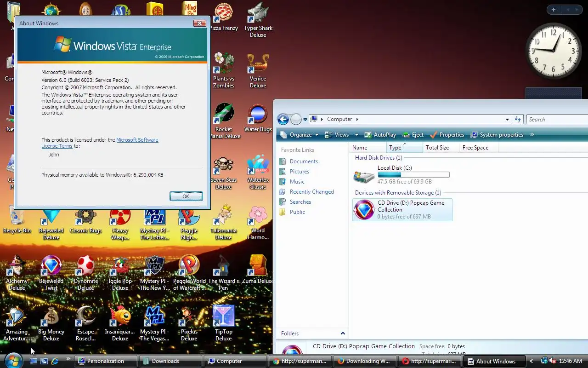Launch Typer Shark Deluxe shortcut
This screenshot has width=588, height=368.
click(258, 20)
